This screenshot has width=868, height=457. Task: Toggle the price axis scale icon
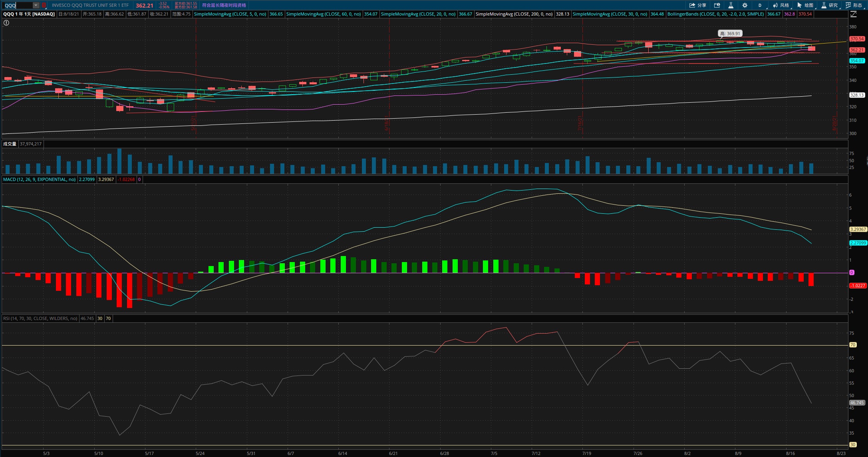[854, 14]
